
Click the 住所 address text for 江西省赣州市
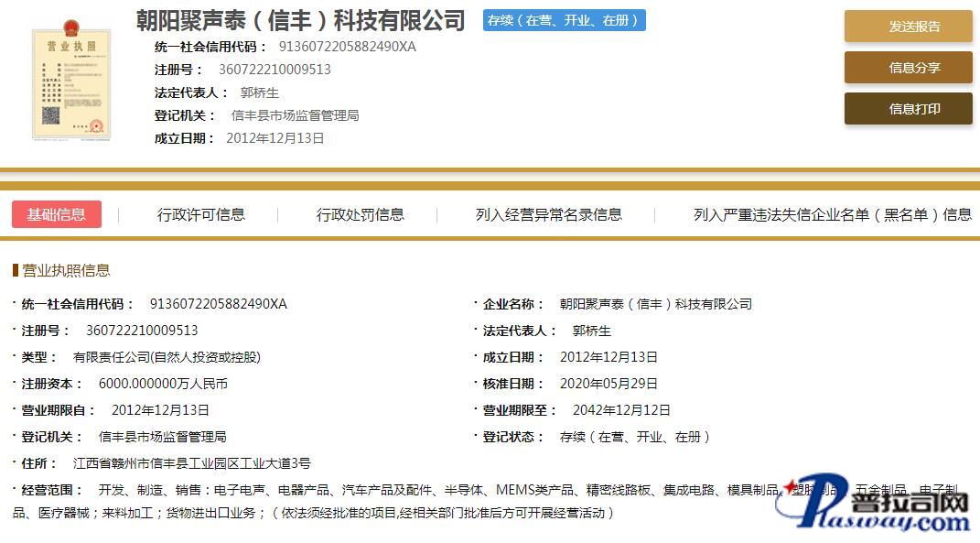[191, 463]
